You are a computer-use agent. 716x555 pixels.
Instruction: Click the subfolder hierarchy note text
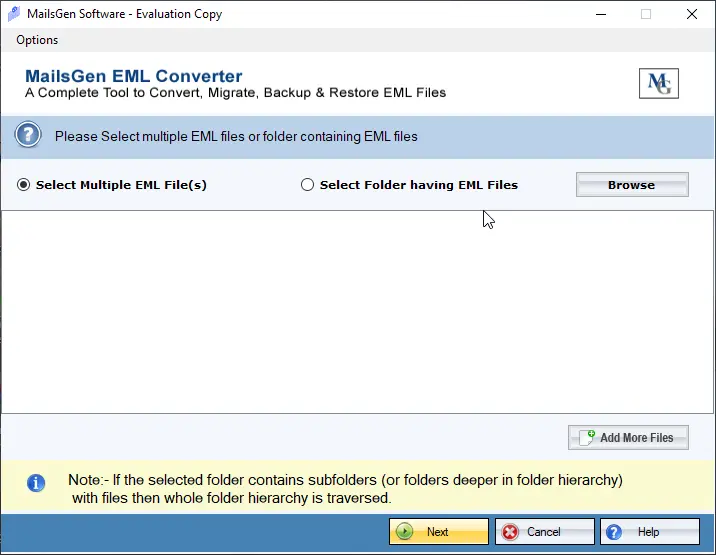click(345, 489)
